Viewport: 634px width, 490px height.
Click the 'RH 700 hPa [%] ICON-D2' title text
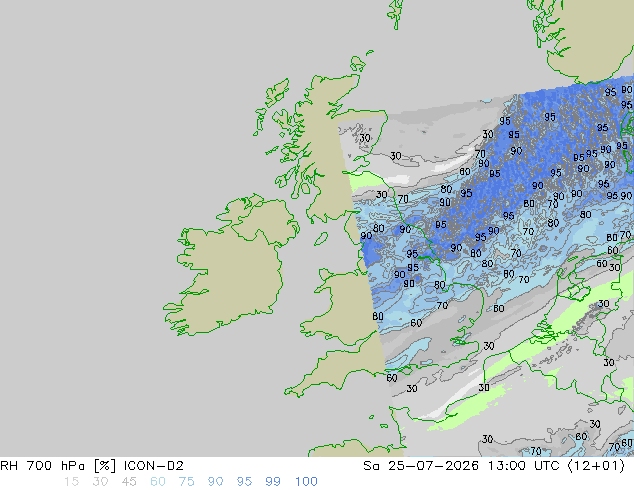pyautogui.click(x=92, y=466)
